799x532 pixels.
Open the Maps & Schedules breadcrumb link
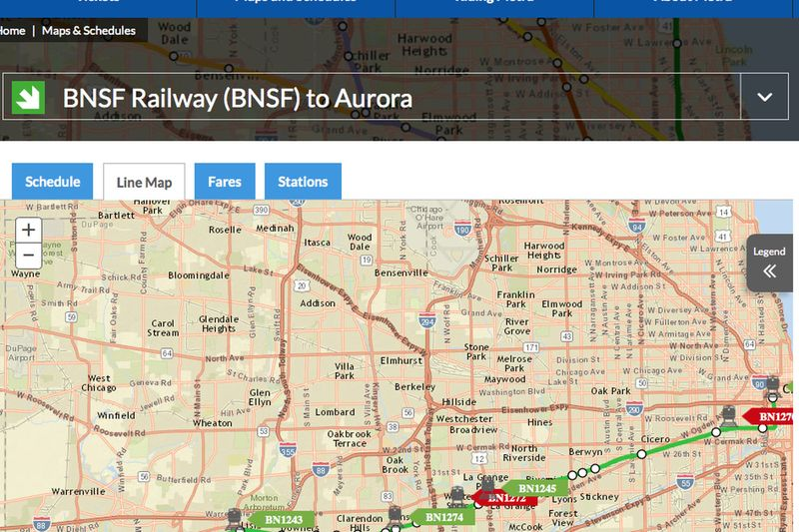pyautogui.click(x=89, y=31)
